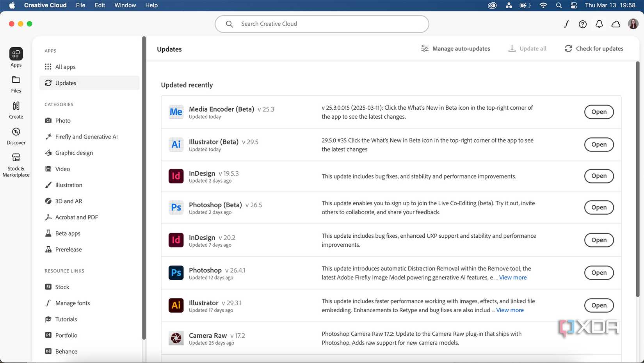Screen dimensions: 644x363
Task: Open the Help menu
Action: [151, 5]
